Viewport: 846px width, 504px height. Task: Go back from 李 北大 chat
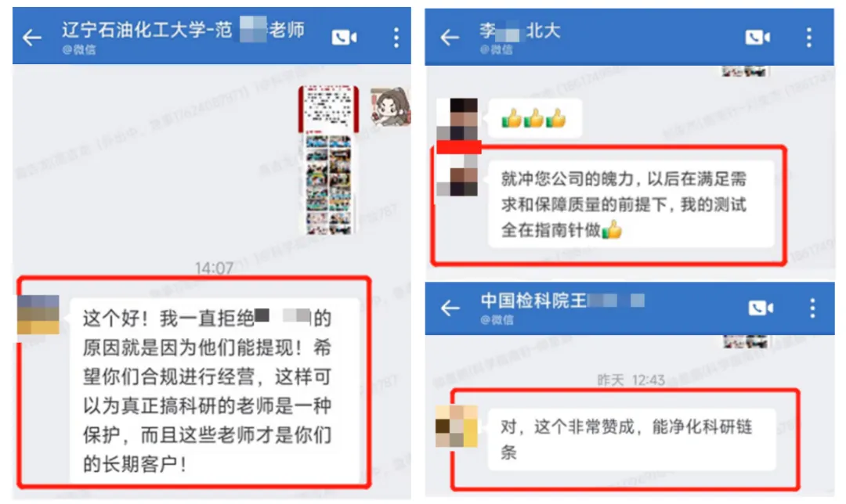450,38
